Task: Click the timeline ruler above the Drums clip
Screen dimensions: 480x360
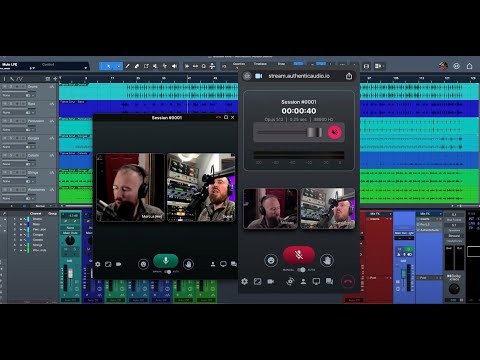Action: point(148,79)
